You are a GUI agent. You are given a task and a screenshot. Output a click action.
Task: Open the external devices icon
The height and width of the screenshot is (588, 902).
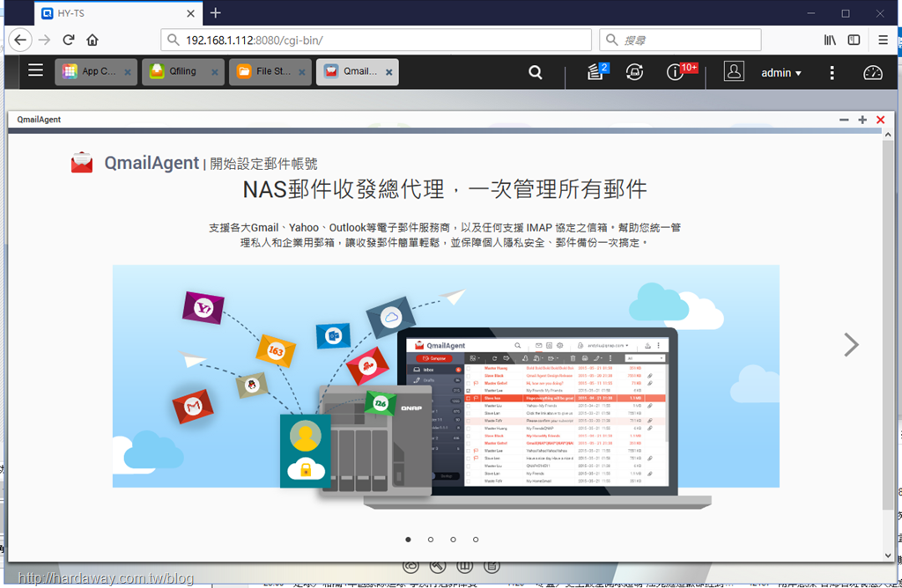[x=634, y=72]
